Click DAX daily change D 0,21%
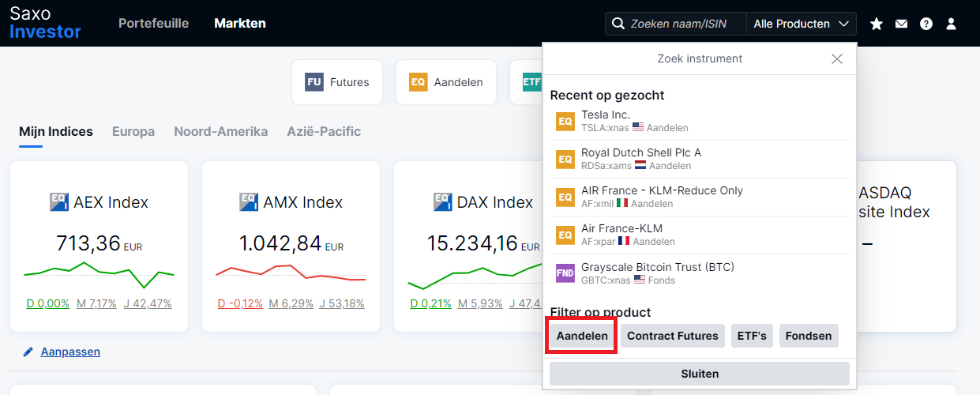The width and height of the screenshot is (980, 395). coord(431,303)
